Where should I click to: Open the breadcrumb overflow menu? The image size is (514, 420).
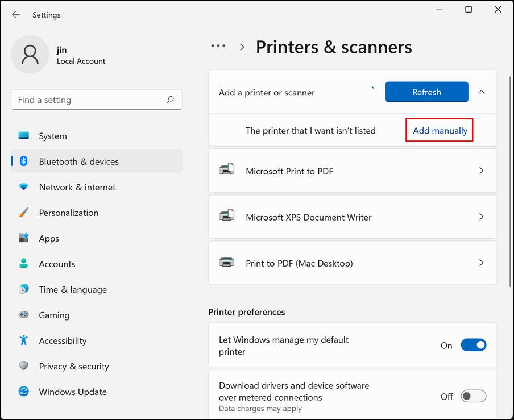(x=218, y=47)
